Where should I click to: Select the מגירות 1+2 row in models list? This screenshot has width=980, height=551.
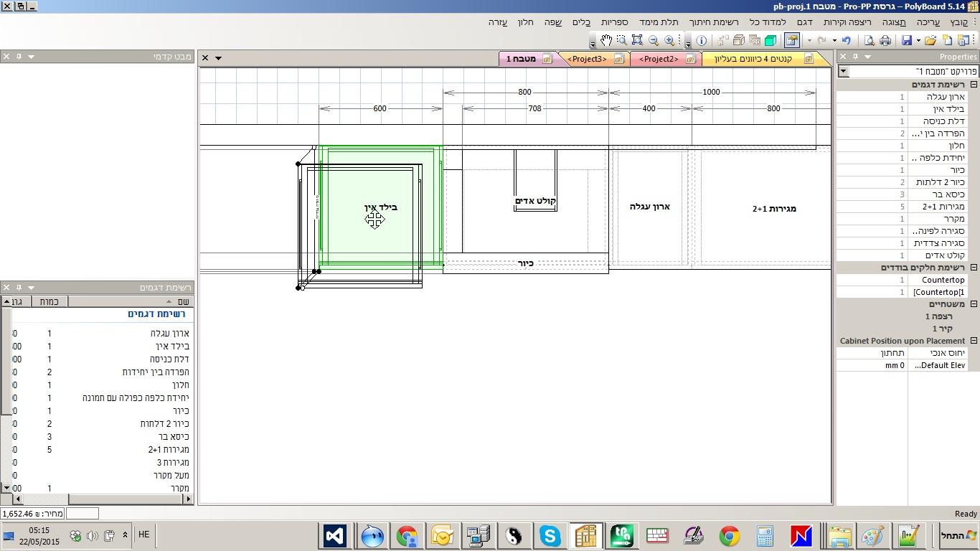(x=103, y=450)
